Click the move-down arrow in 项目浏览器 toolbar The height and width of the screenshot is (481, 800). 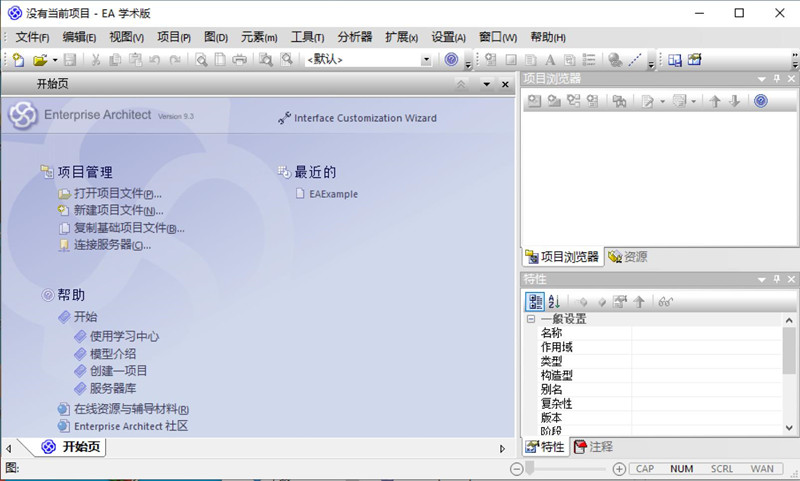(734, 101)
